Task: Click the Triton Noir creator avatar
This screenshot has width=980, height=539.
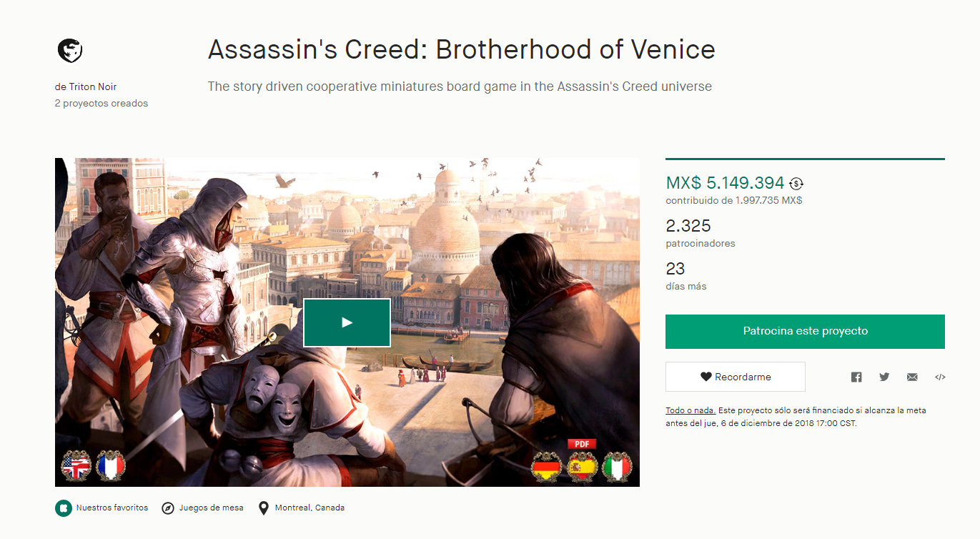Action: click(x=69, y=50)
